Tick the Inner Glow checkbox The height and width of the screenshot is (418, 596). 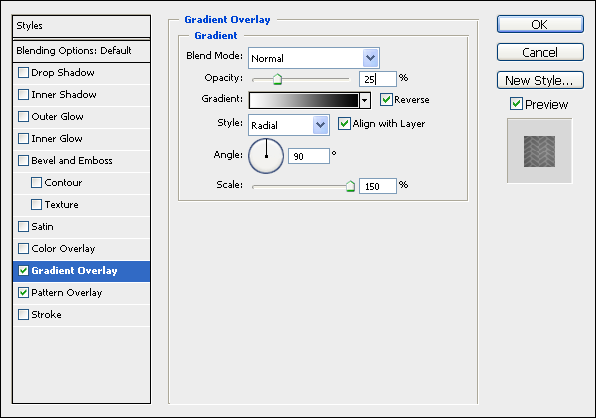(x=23, y=139)
